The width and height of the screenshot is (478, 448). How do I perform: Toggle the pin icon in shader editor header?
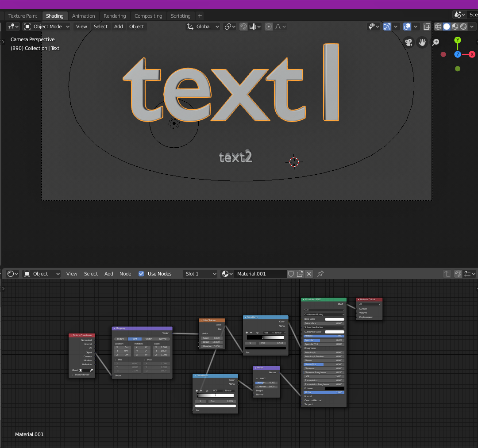[x=320, y=273]
